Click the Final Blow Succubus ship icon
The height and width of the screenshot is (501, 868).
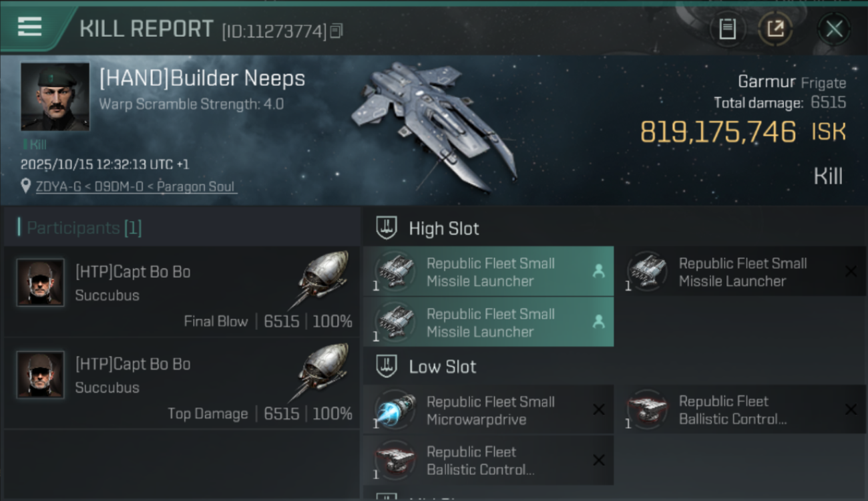coord(320,279)
